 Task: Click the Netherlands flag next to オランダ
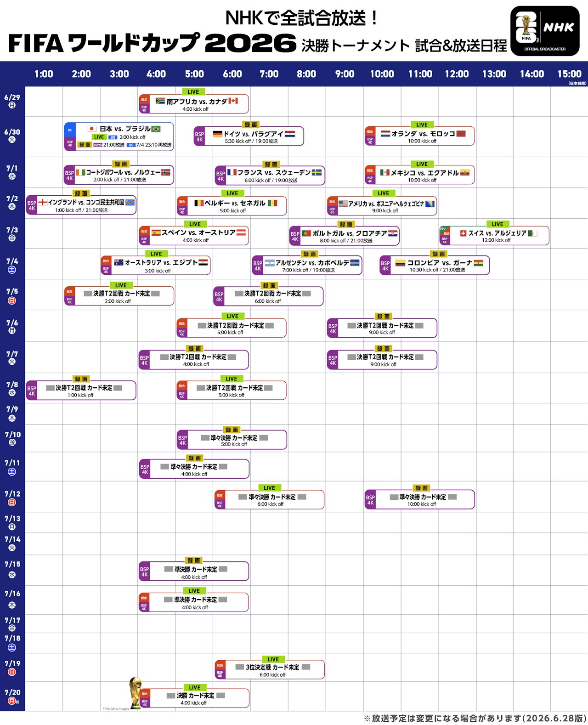tap(385, 133)
